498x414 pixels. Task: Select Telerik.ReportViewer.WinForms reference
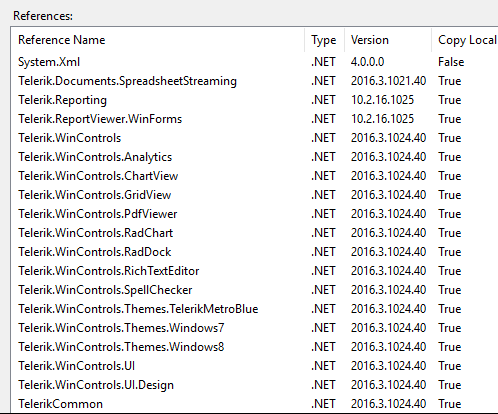tap(100, 119)
